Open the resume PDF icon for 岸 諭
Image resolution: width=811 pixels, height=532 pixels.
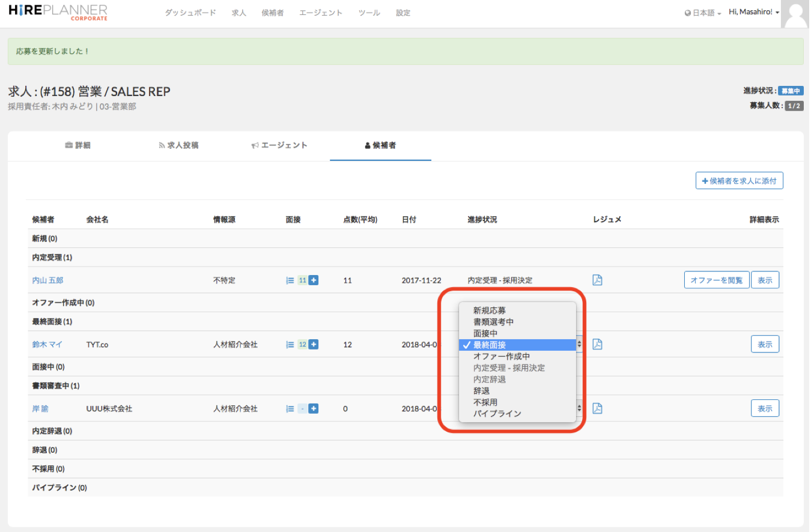click(x=597, y=408)
